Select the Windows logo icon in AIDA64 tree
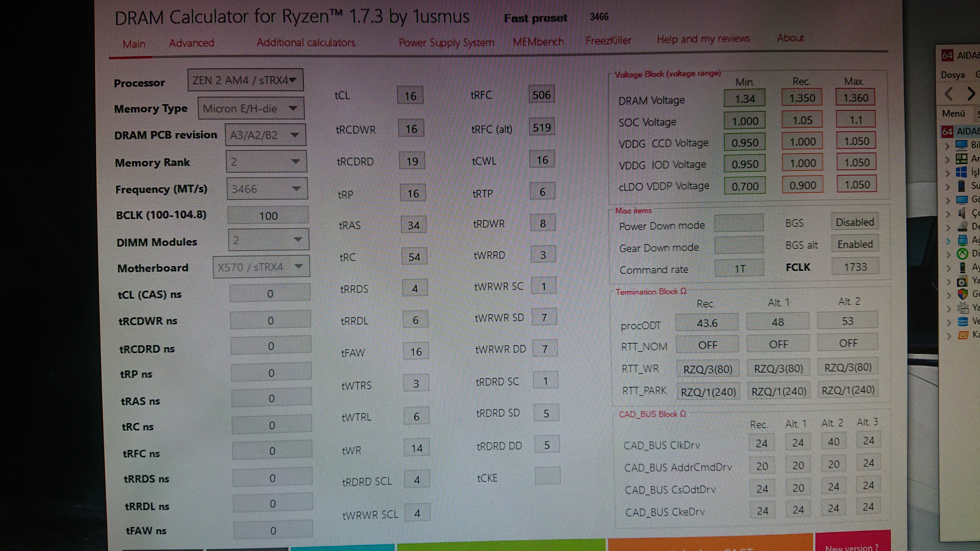The image size is (980, 551). tap(962, 172)
